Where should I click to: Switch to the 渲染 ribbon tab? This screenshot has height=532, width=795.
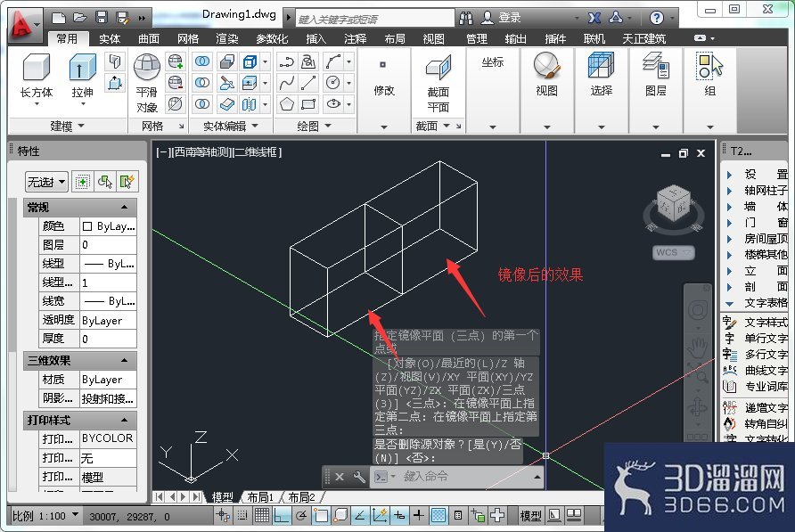click(x=226, y=38)
